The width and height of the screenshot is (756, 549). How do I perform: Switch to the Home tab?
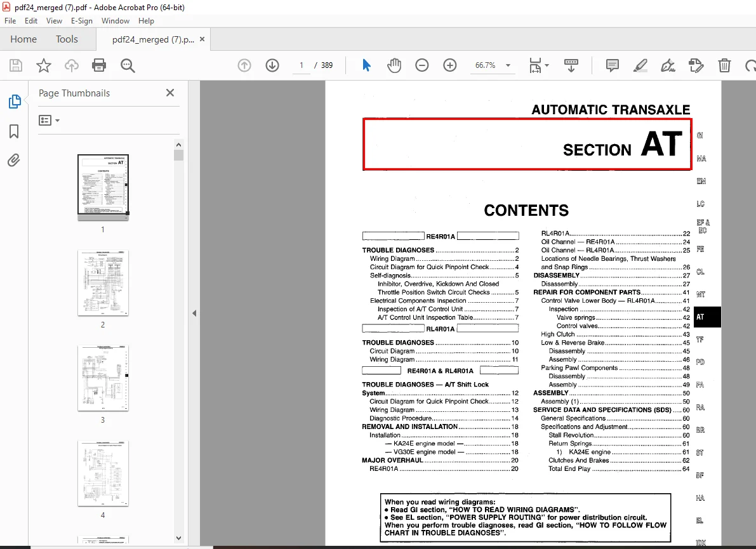(23, 39)
